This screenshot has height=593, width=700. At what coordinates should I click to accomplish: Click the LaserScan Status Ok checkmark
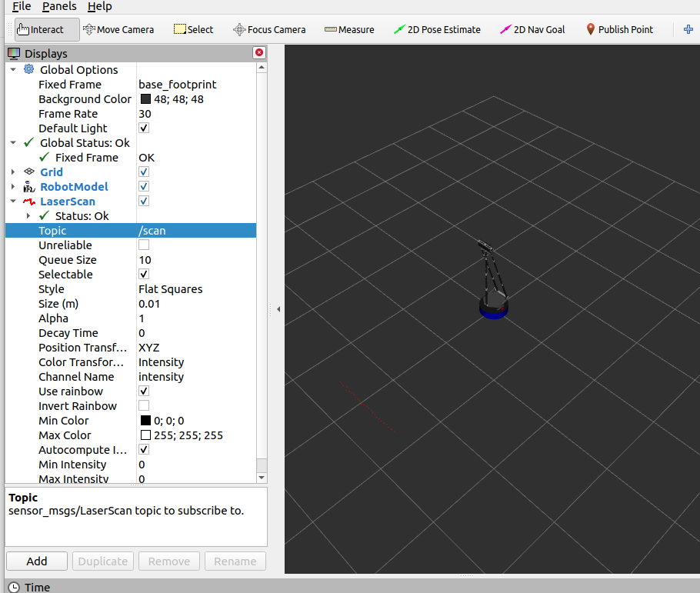[x=44, y=215]
